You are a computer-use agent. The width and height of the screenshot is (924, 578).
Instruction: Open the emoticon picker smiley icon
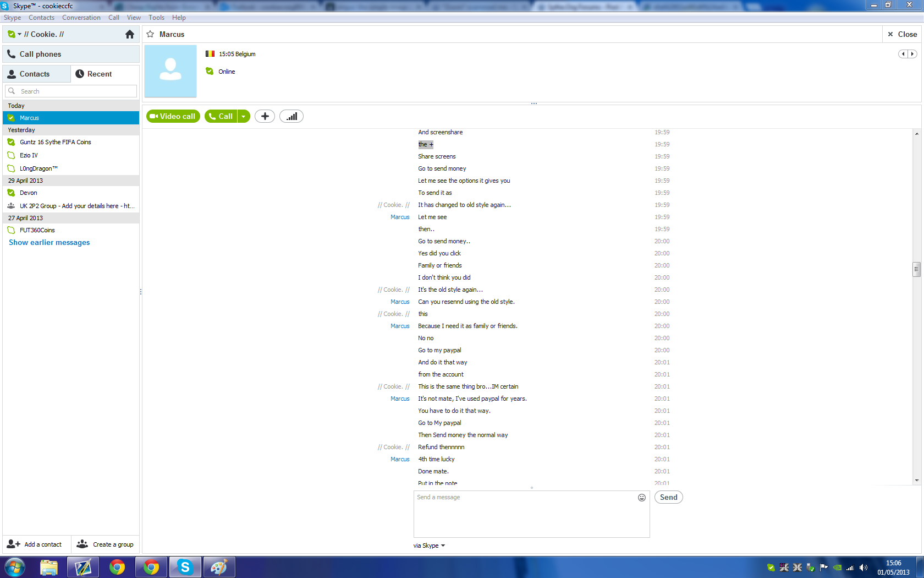click(x=642, y=498)
